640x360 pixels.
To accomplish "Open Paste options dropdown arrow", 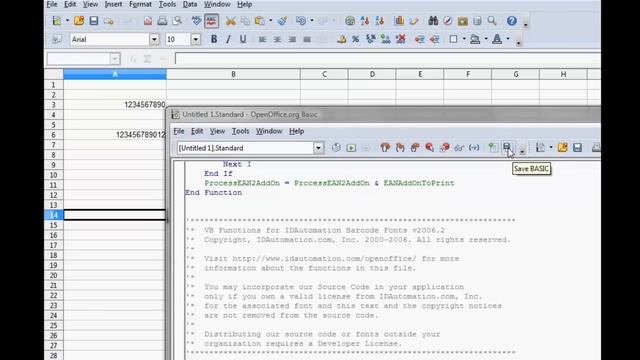I will click(x=270, y=21).
